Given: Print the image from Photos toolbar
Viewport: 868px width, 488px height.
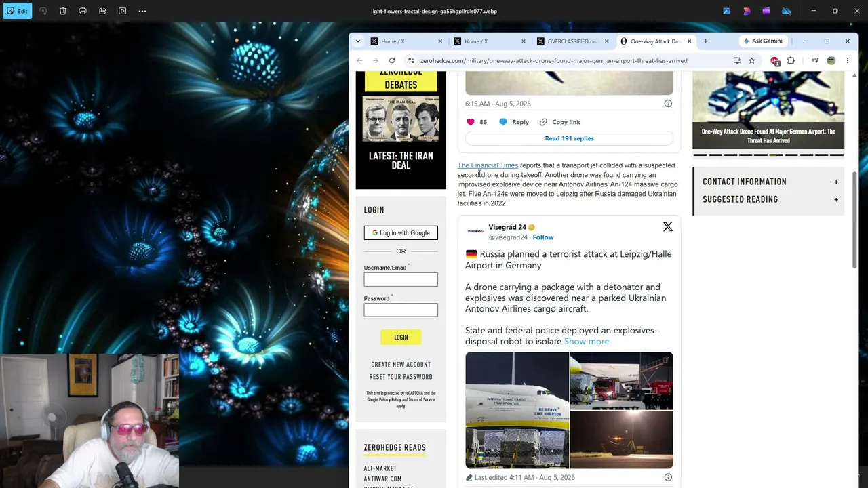Looking at the screenshot, I should [x=83, y=11].
